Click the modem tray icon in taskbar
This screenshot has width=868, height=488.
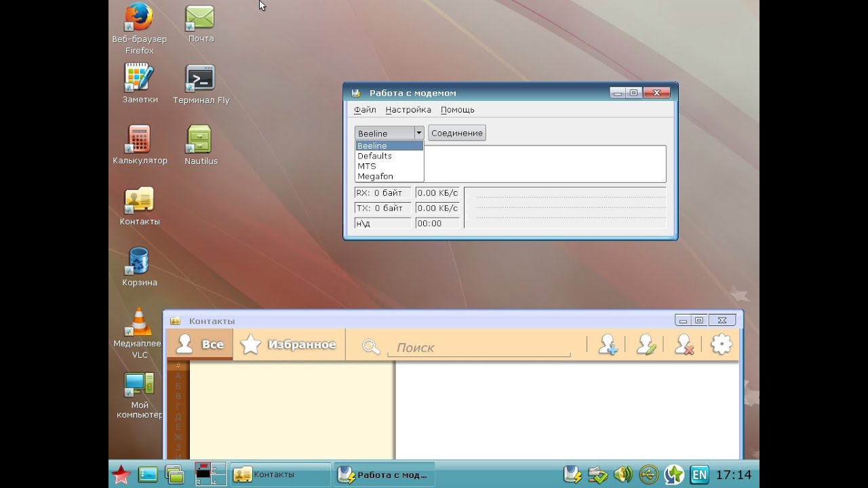click(574, 474)
